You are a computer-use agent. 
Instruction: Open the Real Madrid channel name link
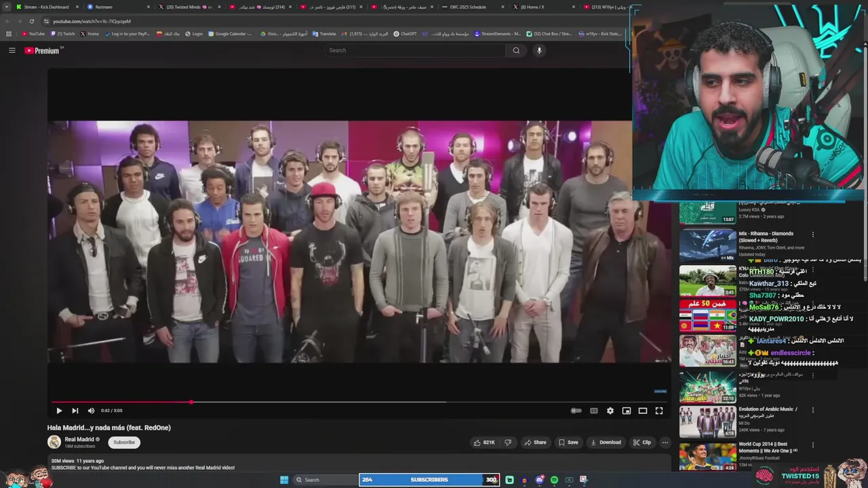pyautogui.click(x=79, y=439)
